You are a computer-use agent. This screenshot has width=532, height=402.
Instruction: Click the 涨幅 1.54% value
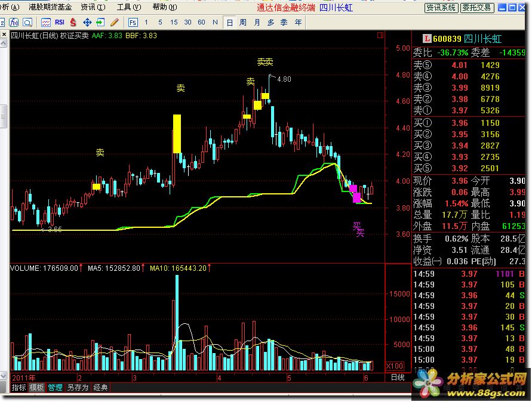456,204
